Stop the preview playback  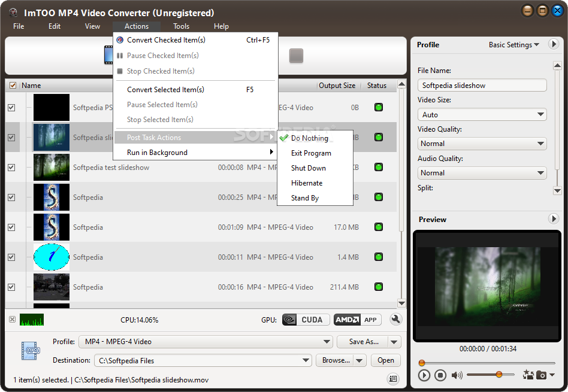click(x=440, y=375)
